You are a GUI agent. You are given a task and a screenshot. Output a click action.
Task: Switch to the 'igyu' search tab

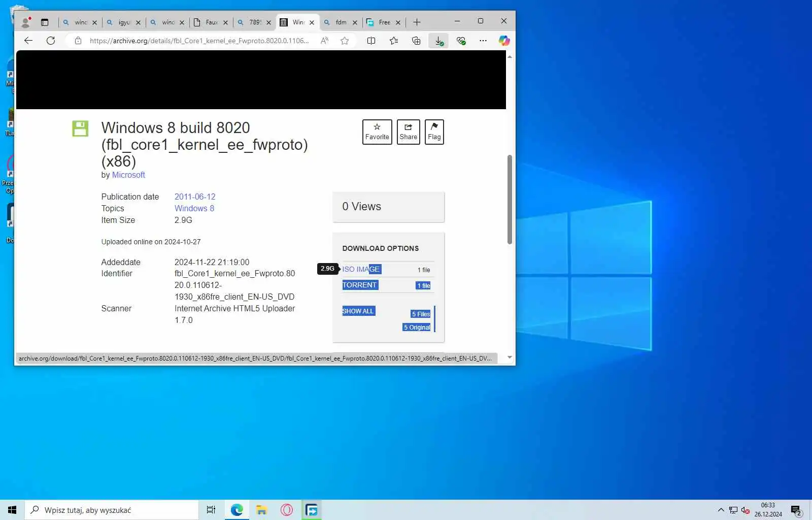123,22
